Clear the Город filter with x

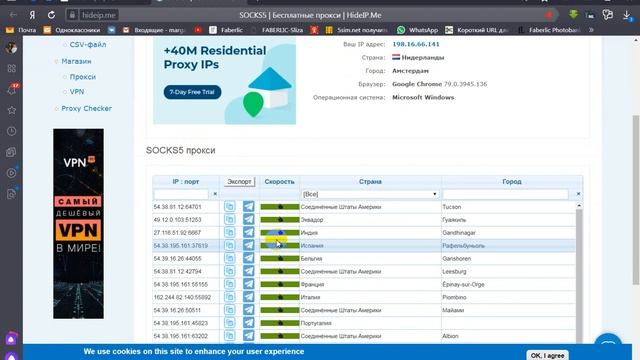(578, 194)
